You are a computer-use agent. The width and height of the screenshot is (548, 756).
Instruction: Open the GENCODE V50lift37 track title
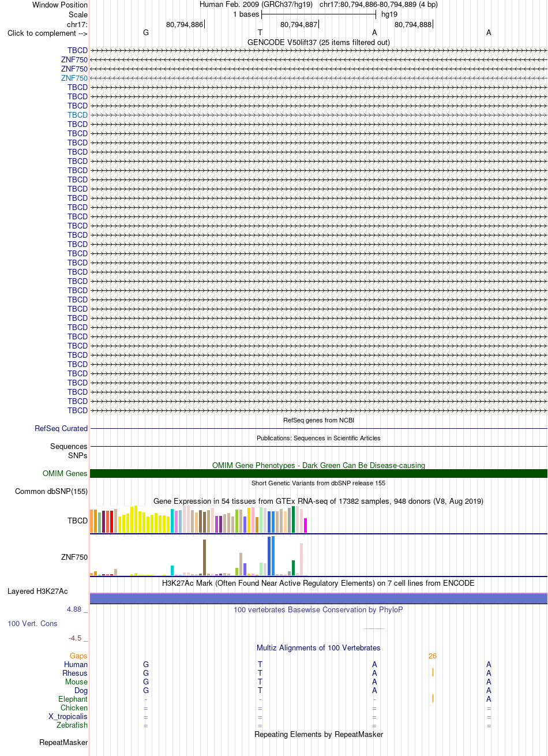coord(318,42)
